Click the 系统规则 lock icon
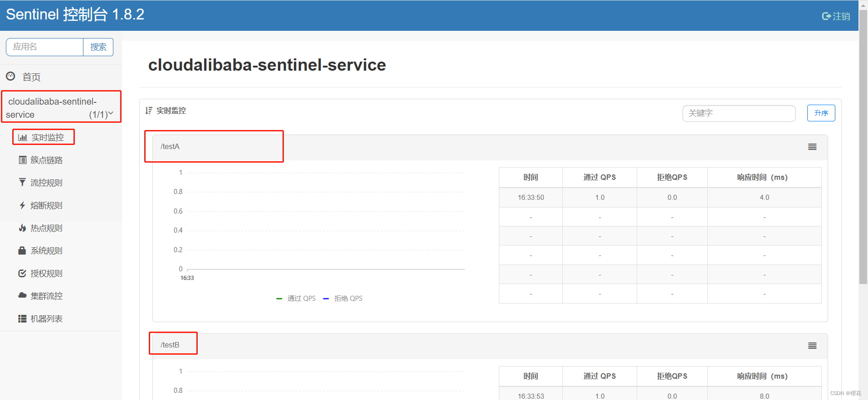This screenshot has height=400, width=868. (x=22, y=251)
